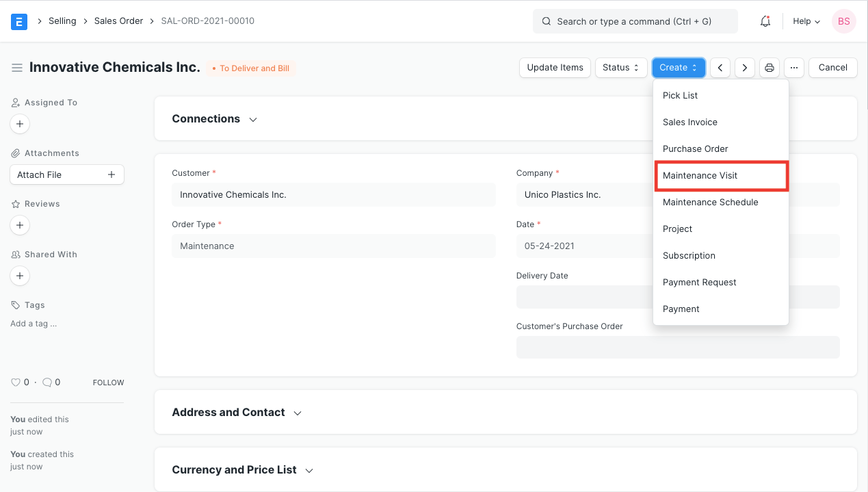Choose Sales Invoice in Create menu
The image size is (868, 492).
click(x=690, y=122)
